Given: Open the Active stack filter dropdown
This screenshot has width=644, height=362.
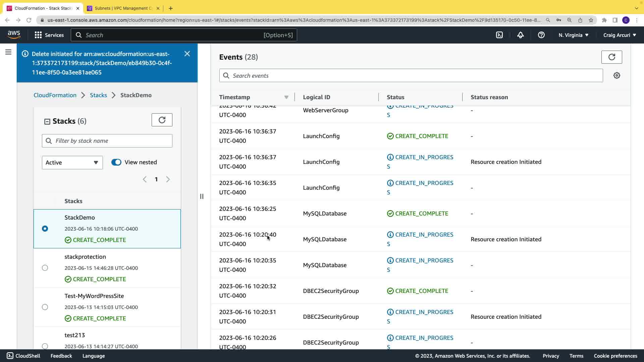Looking at the screenshot, I should 72,163.
